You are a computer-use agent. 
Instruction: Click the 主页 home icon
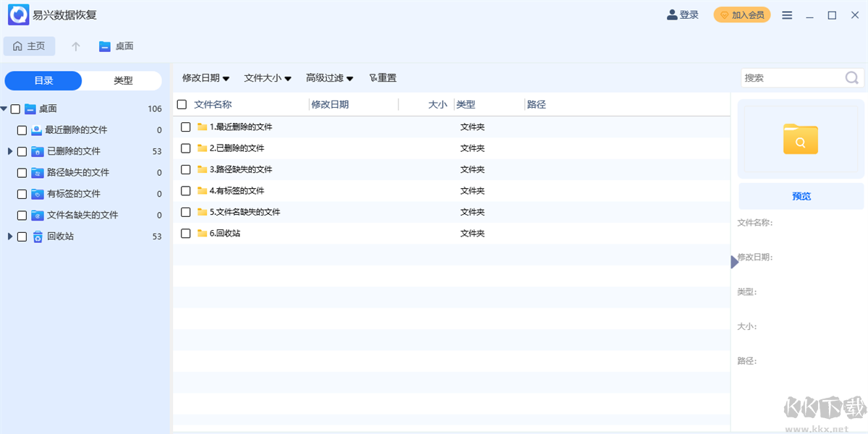coord(17,46)
